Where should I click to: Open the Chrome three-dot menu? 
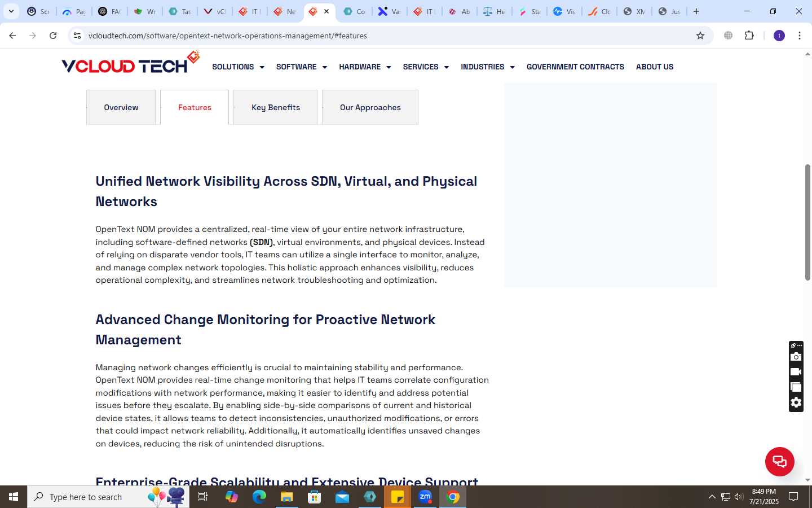[800, 36]
